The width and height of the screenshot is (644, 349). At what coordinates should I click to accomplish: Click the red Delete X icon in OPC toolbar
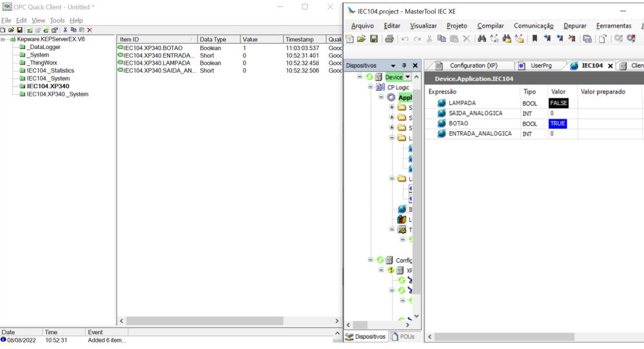pos(90,30)
